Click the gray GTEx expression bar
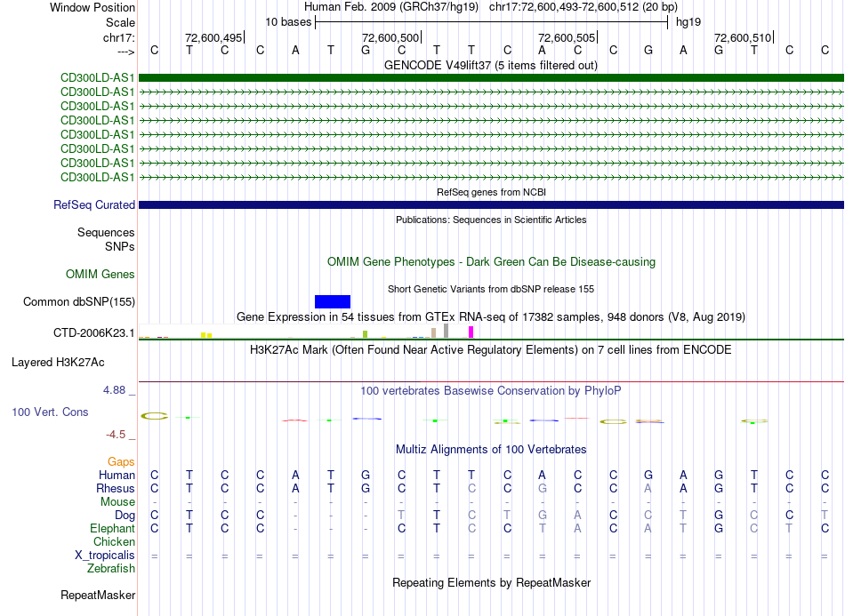This screenshot has height=616, width=845. tap(446, 332)
